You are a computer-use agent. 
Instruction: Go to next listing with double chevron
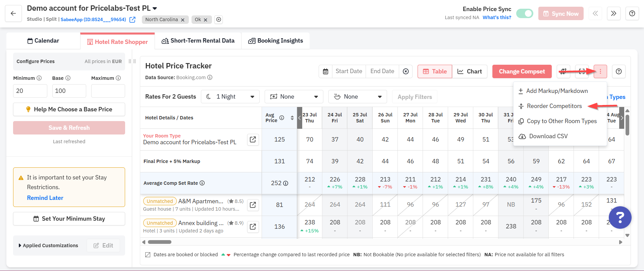pos(613,13)
